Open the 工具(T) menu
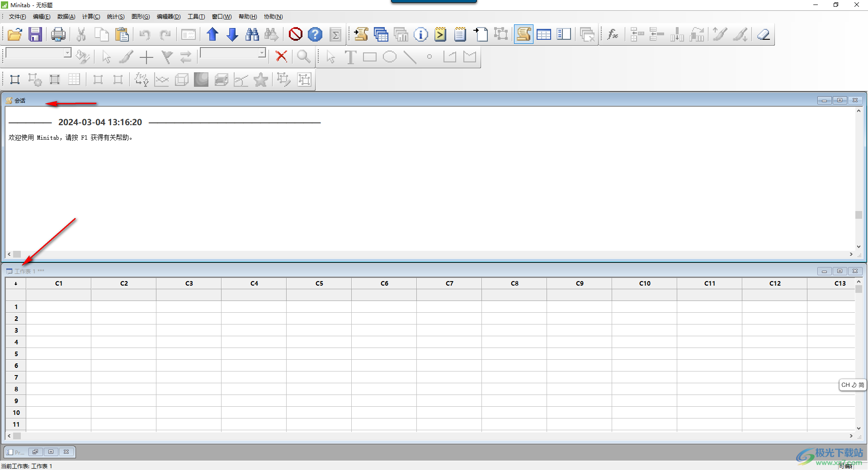The height and width of the screenshot is (470, 868). point(196,17)
